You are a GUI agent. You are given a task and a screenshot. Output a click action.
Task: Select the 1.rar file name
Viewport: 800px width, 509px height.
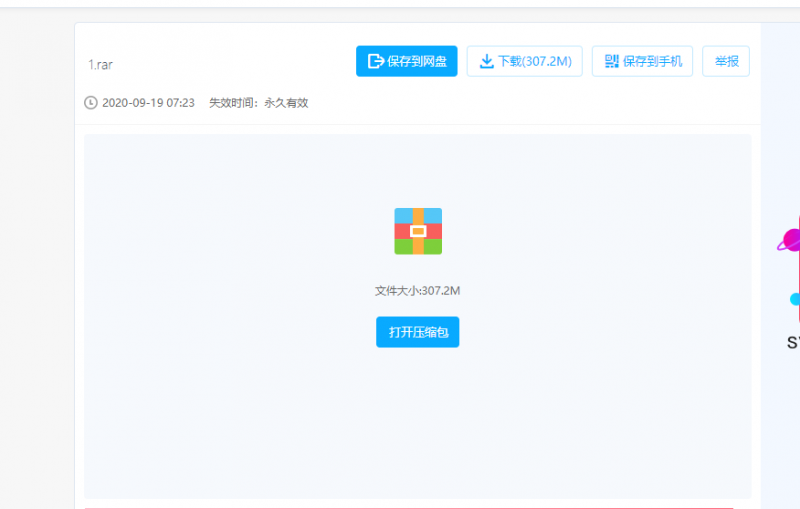tap(100, 65)
